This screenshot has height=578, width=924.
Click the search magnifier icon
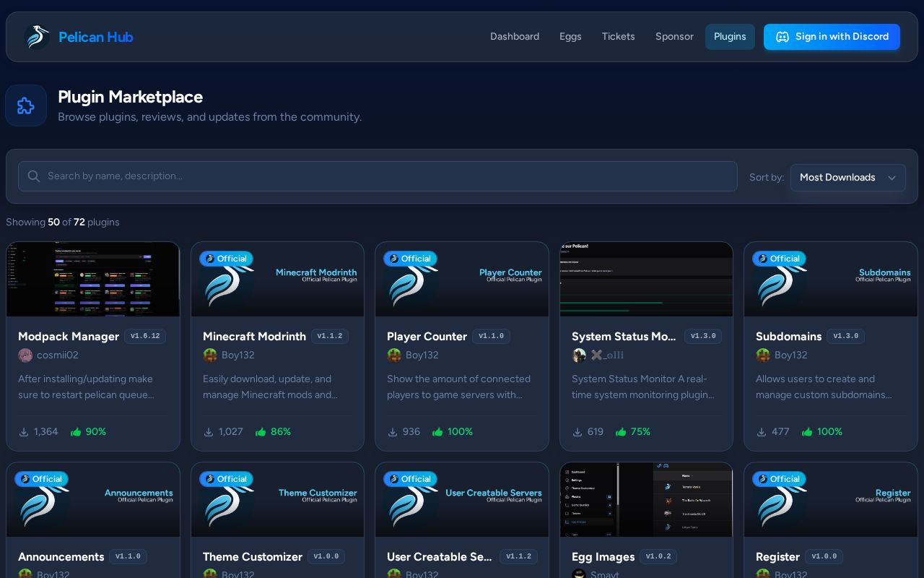(x=34, y=176)
